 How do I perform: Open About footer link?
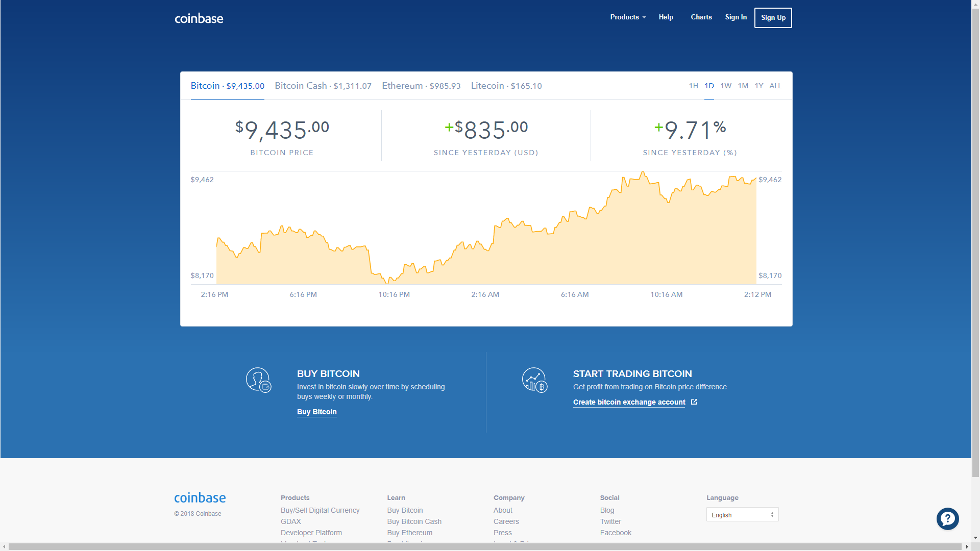[503, 510]
